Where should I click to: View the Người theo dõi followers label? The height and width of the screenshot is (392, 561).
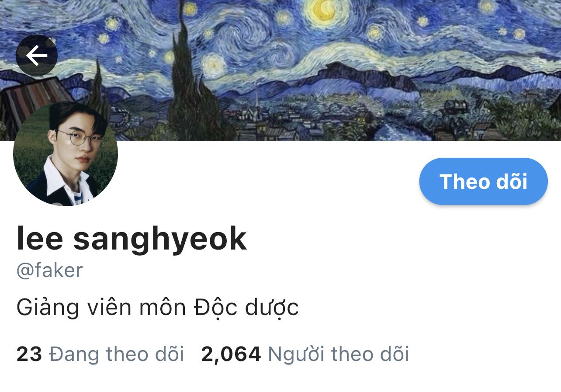339,354
